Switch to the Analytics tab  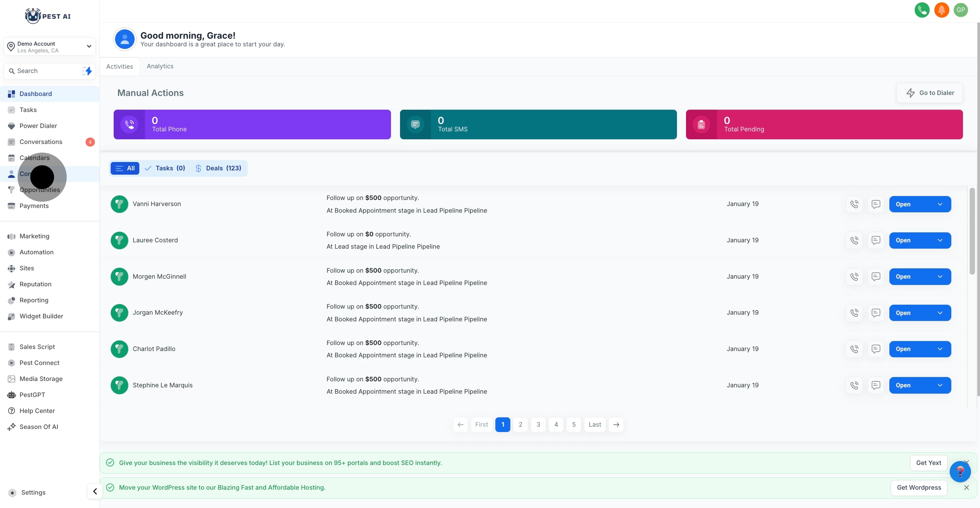tap(160, 66)
